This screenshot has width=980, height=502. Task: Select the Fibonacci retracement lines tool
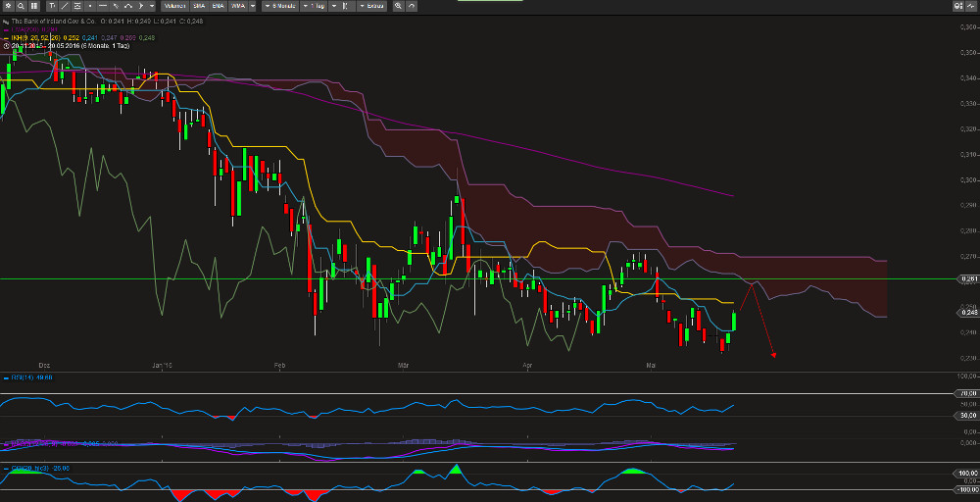click(77, 6)
